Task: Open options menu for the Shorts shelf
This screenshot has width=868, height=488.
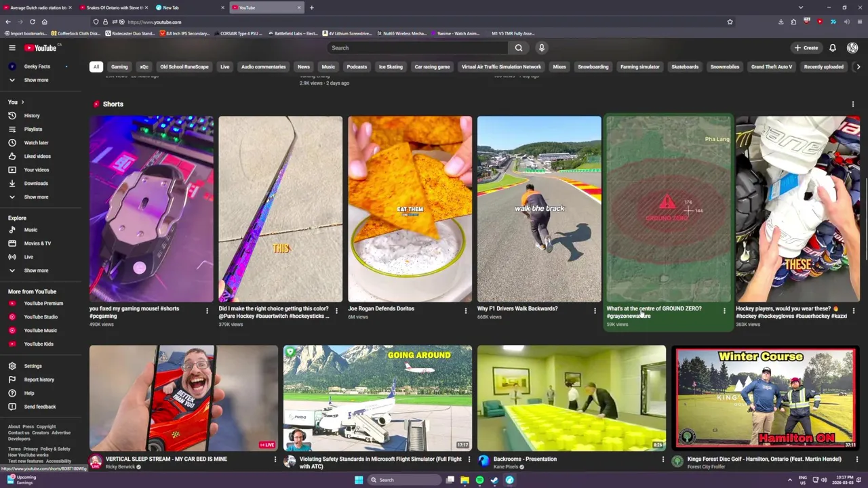Action: [x=853, y=104]
